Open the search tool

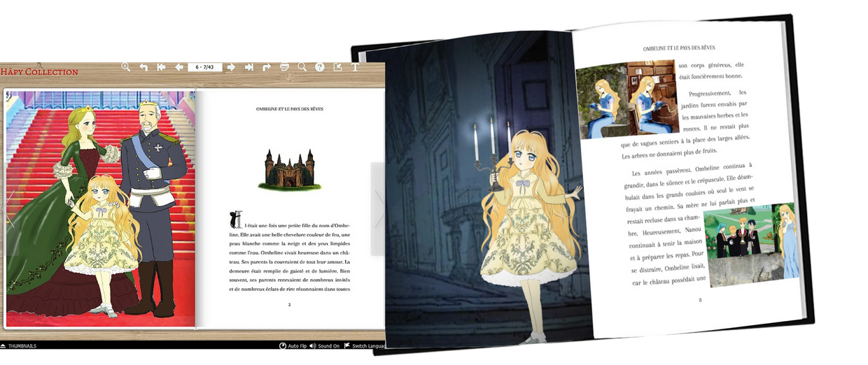coord(302,67)
